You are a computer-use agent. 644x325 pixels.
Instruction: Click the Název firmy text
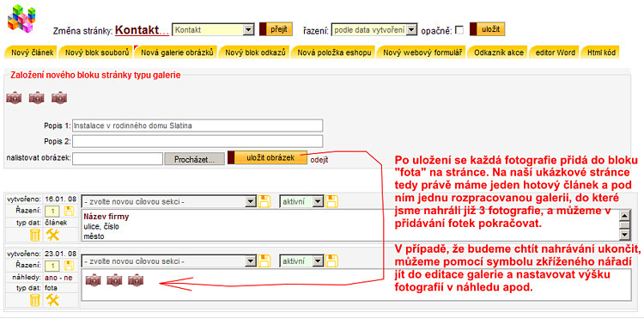(x=106, y=217)
